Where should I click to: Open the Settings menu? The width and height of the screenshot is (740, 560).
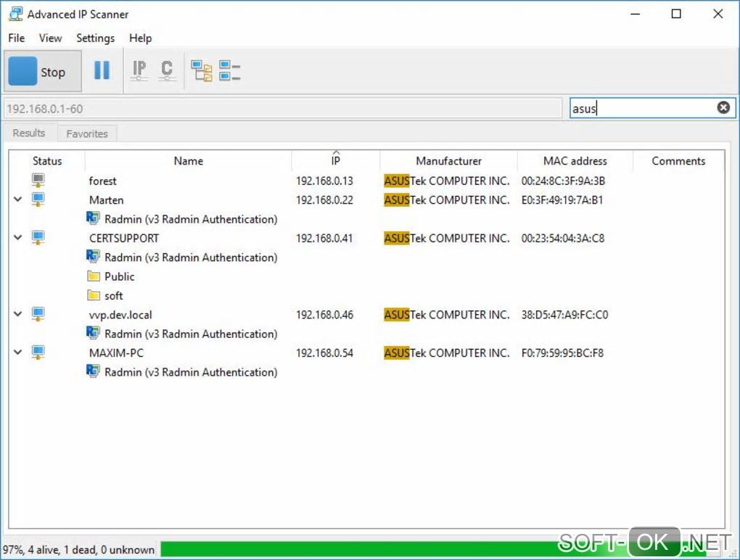95,38
